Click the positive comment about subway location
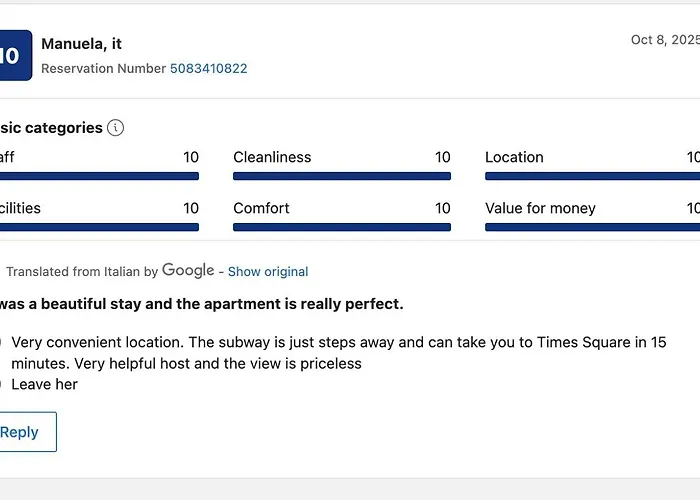Image resolution: width=700 pixels, height=500 pixels. pos(338,353)
